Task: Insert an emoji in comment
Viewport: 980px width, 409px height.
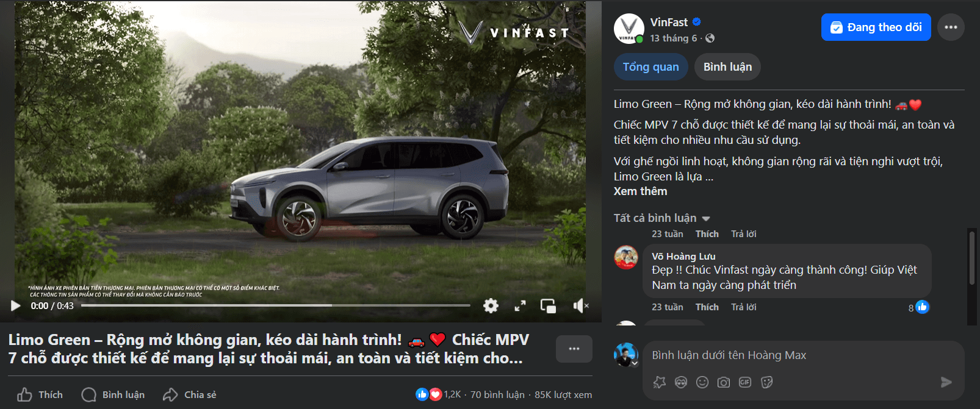Action: pos(702,382)
